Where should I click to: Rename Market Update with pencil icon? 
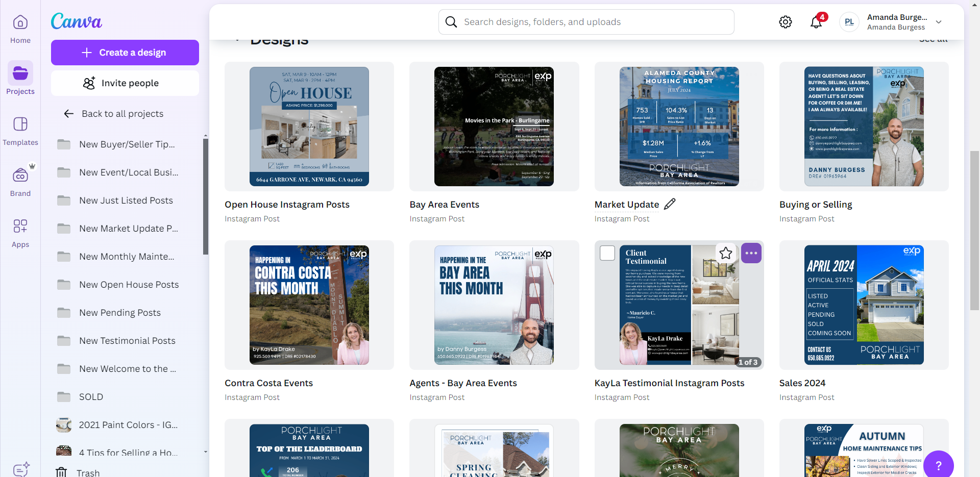[x=670, y=204]
